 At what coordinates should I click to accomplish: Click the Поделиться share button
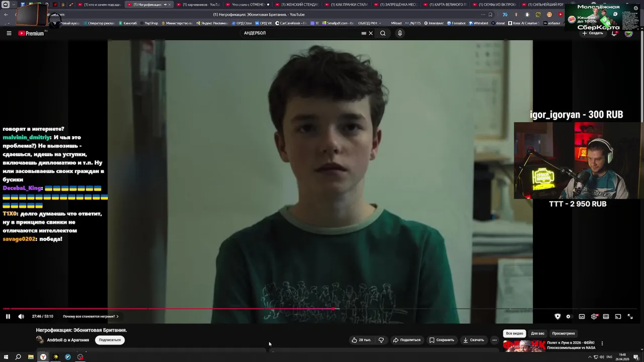point(407,340)
